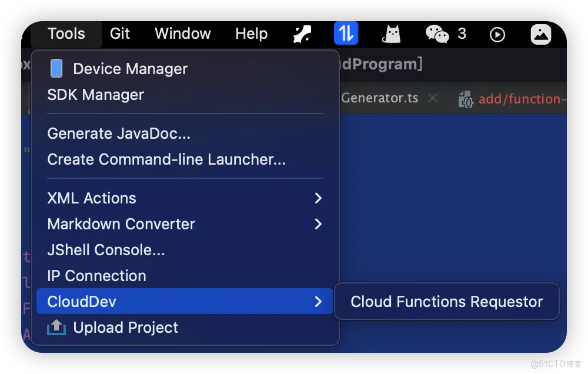Click the circled play icon in the menu bar
588x374 pixels.
pyautogui.click(x=497, y=35)
